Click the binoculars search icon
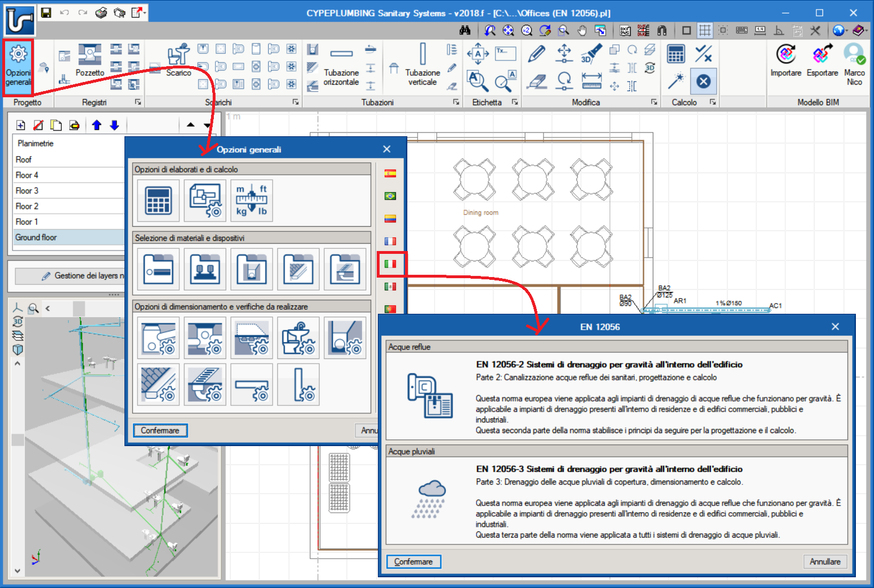 click(x=465, y=31)
